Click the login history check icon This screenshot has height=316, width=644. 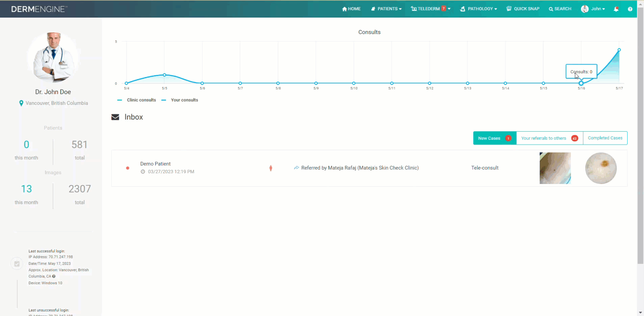tap(17, 264)
